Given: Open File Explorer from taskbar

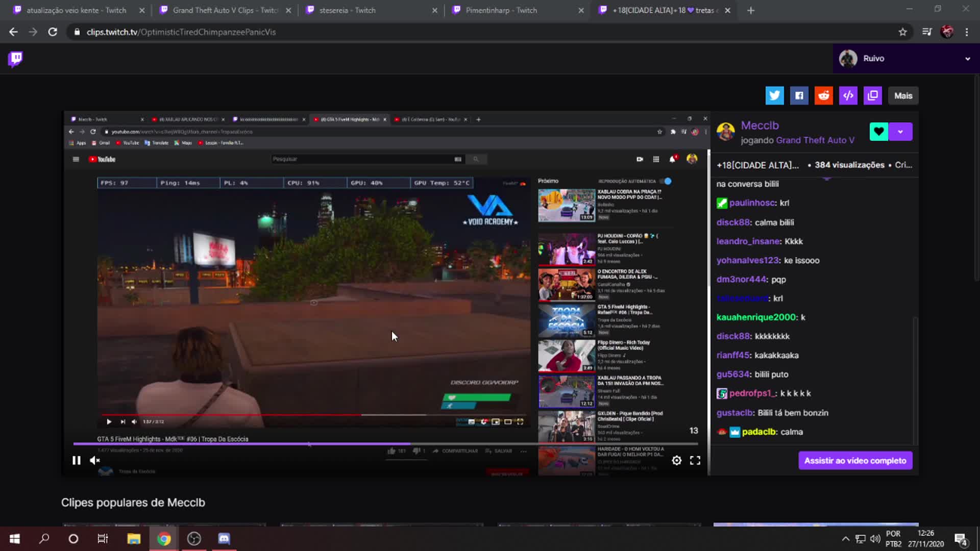Looking at the screenshot, I should click(x=134, y=539).
